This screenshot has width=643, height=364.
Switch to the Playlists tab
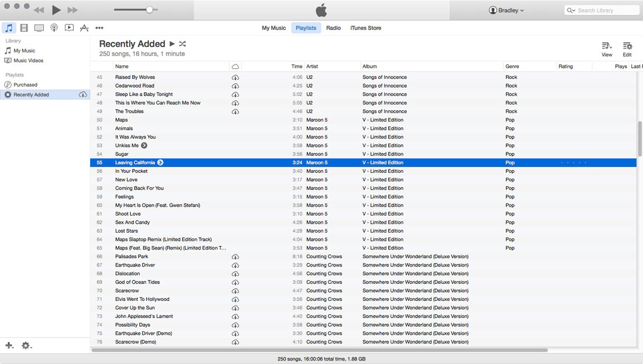click(x=306, y=28)
